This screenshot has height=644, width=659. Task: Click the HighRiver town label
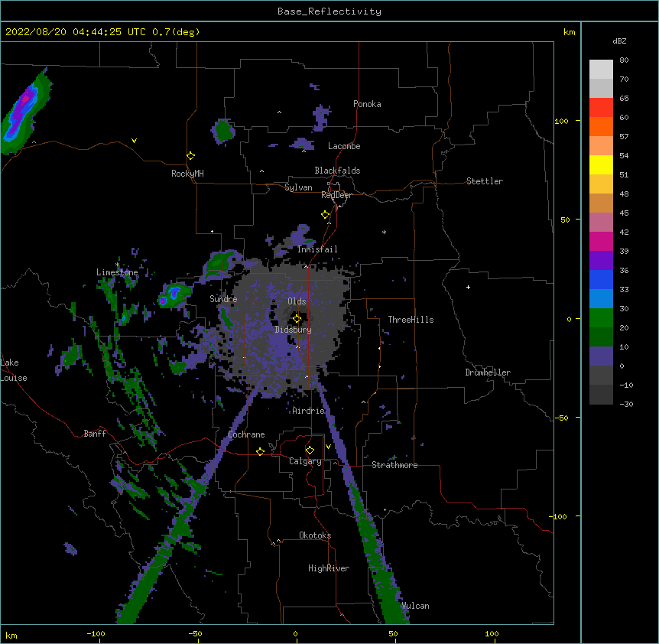point(329,568)
